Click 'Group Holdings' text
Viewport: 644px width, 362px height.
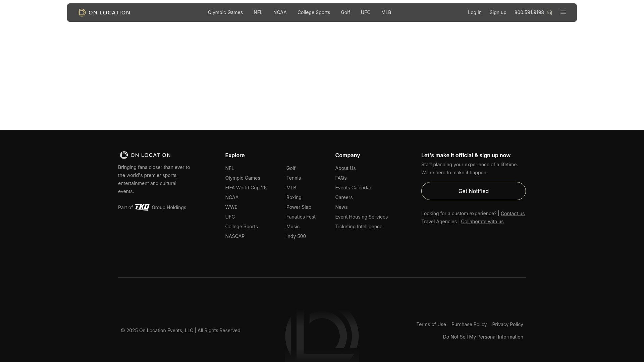pos(169,207)
